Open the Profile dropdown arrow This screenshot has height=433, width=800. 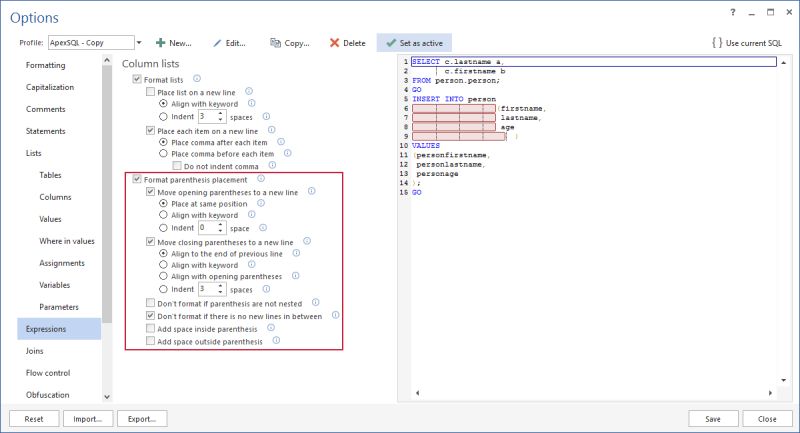click(x=139, y=43)
